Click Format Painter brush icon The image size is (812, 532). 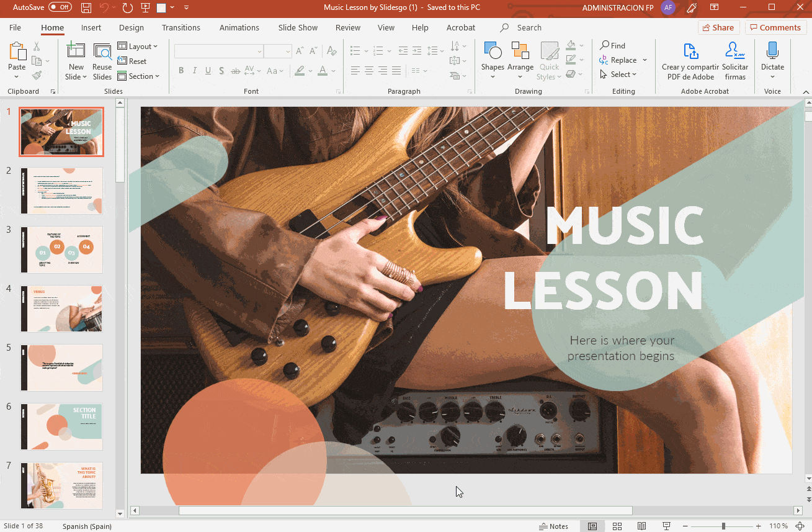pyautogui.click(x=37, y=76)
